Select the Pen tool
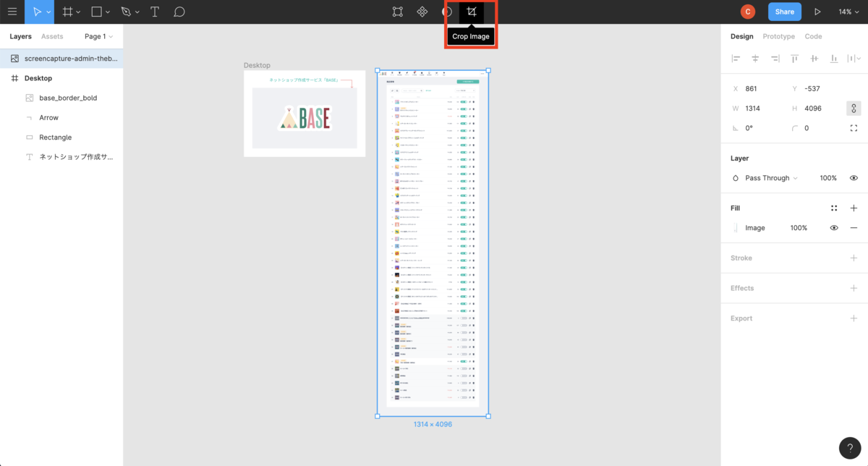Image resolution: width=868 pixels, height=466 pixels. pos(126,12)
